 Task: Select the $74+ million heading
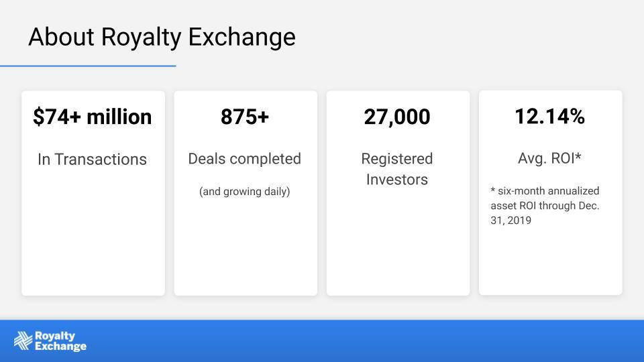(93, 117)
